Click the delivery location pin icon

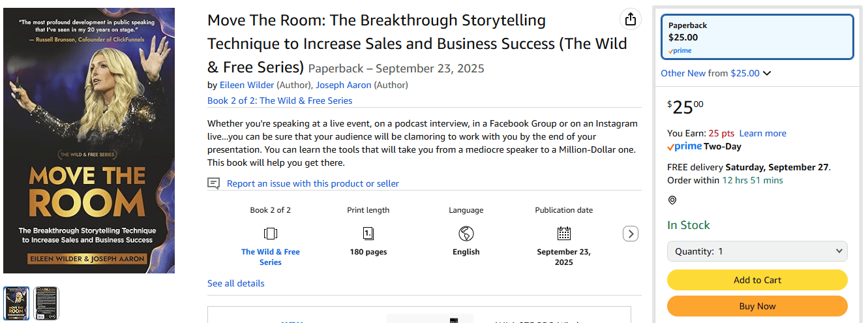672,200
